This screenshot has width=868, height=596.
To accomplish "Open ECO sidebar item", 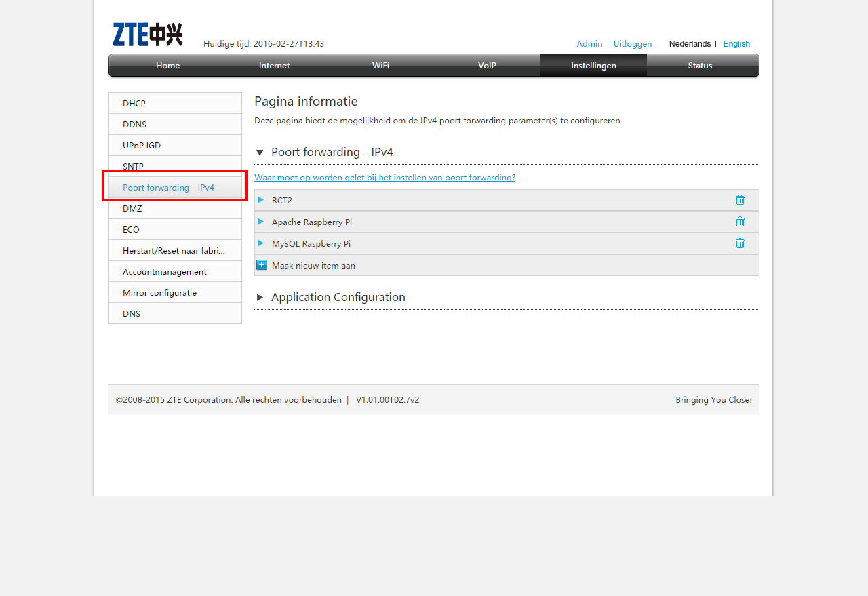I will pos(175,229).
